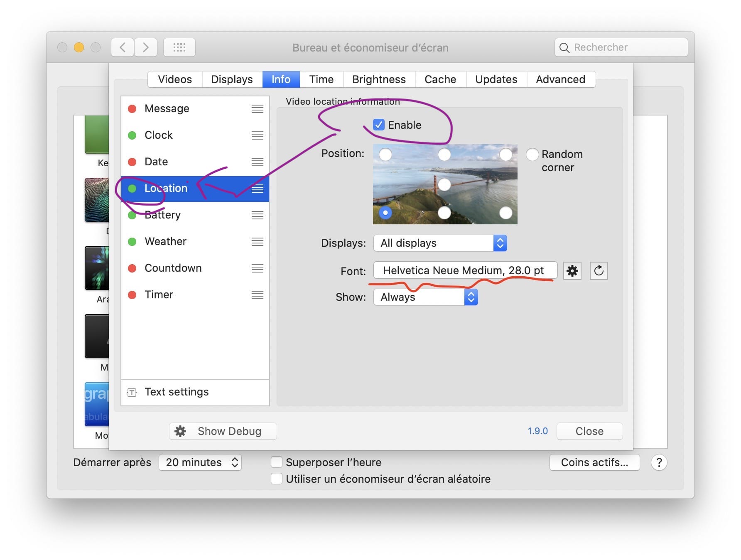This screenshot has width=741, height=560.
Task: Select screen-center position radio button
Action: (444, 184)
